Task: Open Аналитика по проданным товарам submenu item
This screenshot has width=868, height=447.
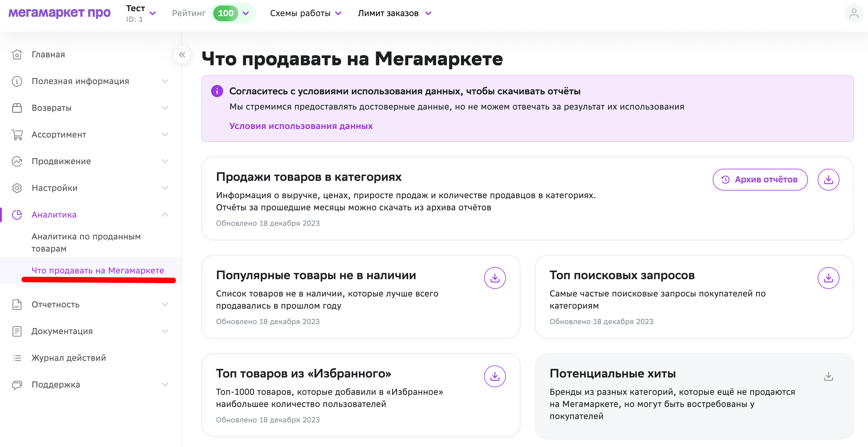Action: click(86, 242)
